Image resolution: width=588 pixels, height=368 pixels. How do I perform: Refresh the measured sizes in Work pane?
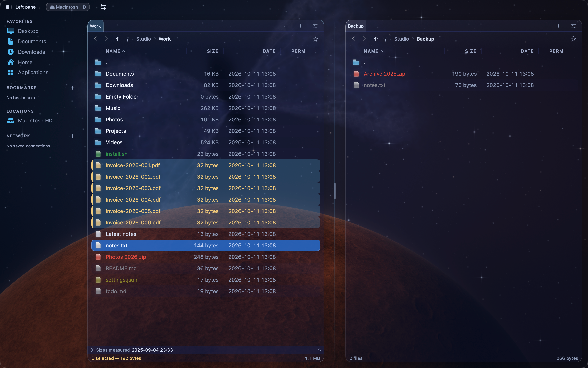(318, 350)
